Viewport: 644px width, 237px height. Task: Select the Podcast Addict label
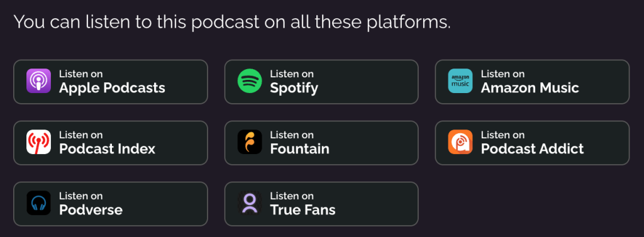pos(532,149)
